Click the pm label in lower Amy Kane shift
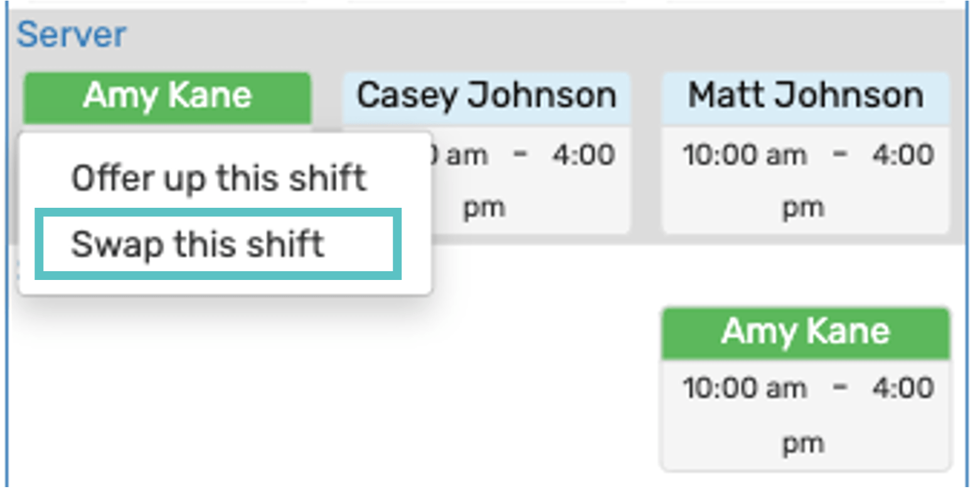Image resolution: width=980 pixels, height=489 pixels. pos(802,443)
